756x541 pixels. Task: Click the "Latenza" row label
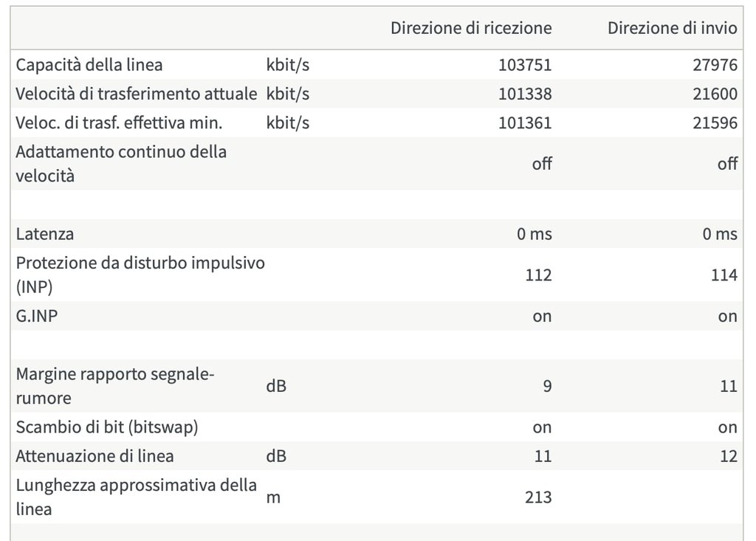click(45, 234)
